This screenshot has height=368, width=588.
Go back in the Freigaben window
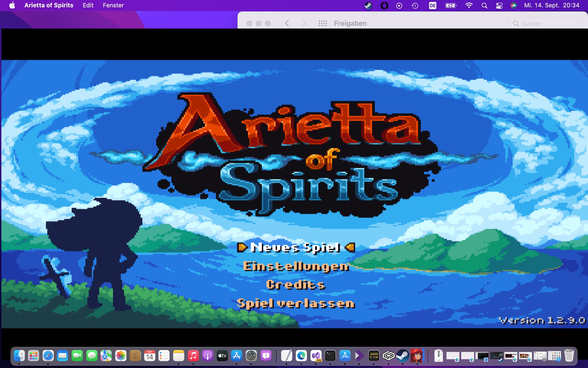pyautogui.click(x=287, y=23)
